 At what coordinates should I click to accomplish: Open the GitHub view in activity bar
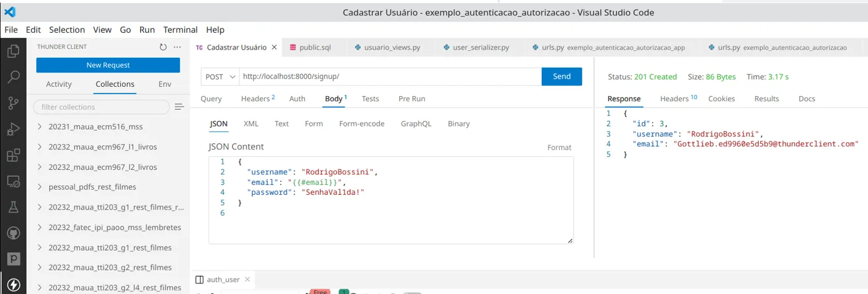click(13, 233)
